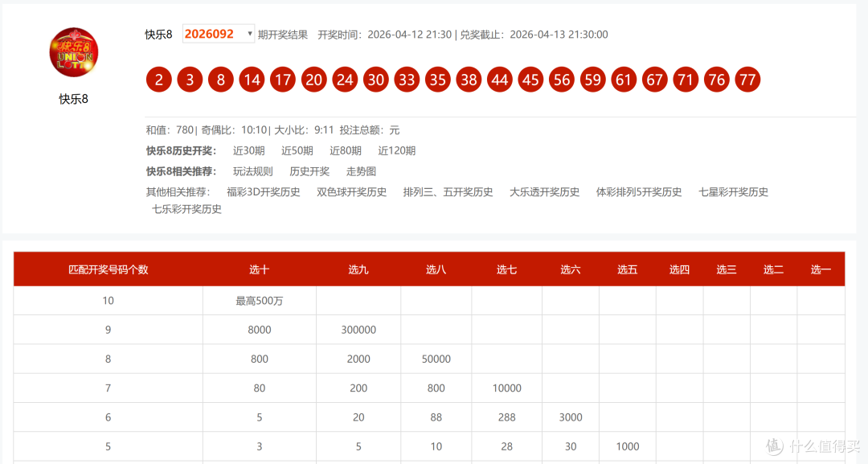Click the 奇偶比：10:10 text
The width and height of the screenshot is (868, 464).
click(x=234, y=130)
